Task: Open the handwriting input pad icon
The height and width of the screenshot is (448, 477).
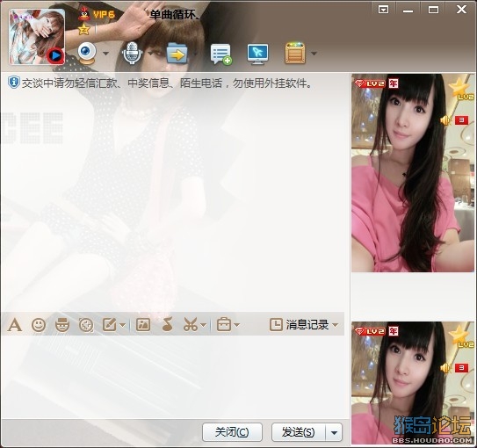Action: click(x=110, y=325)
